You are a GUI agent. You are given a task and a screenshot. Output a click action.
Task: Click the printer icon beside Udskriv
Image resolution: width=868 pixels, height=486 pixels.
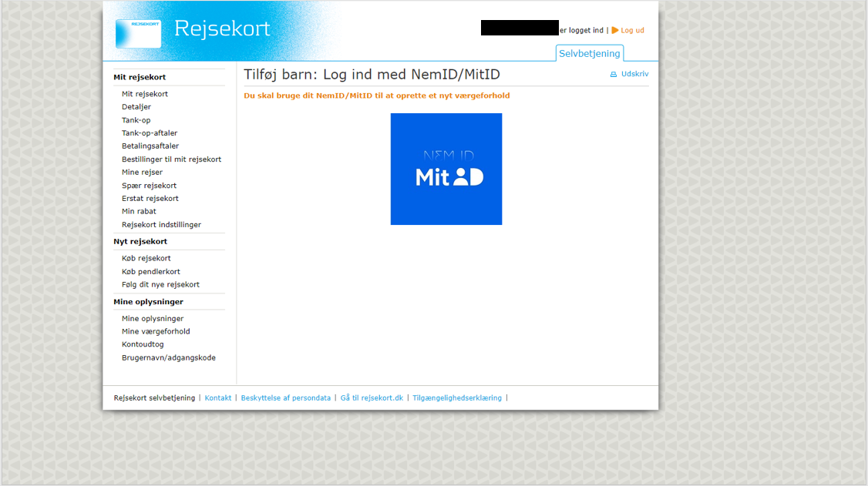(x=614, y=75)
